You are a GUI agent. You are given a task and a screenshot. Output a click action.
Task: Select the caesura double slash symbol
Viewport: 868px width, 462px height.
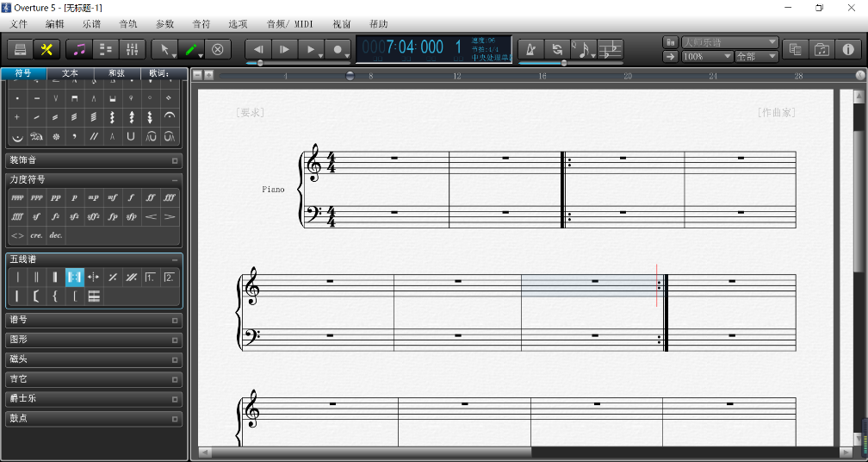93,135
